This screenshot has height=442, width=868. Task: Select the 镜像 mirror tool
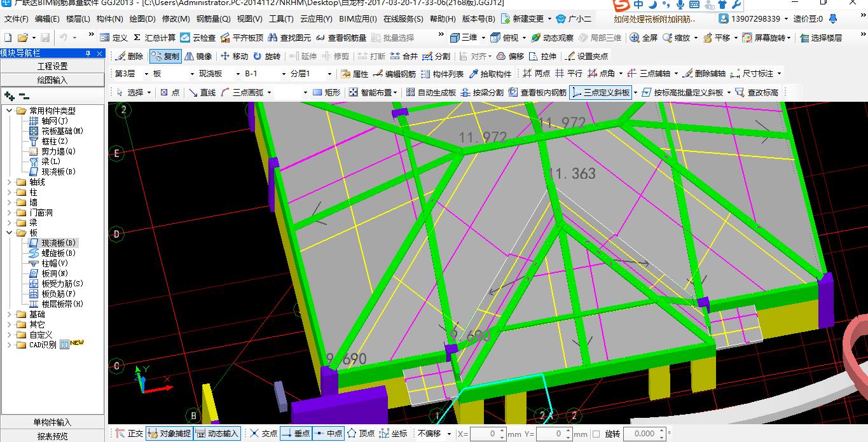tap(198, 56)
